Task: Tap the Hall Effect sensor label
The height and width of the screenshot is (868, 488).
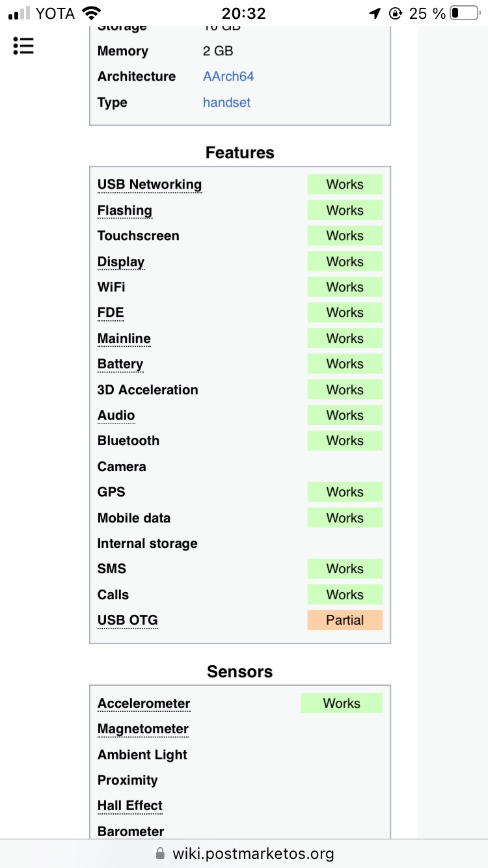Action: pos(130,806)
